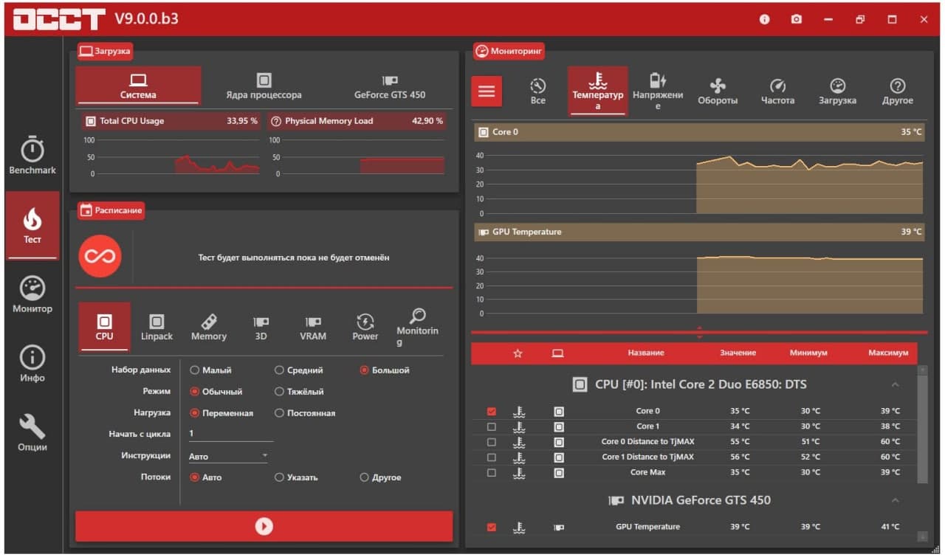Click the infinite loop schedule icon
The height and width of the screenshot is (560, 945).
(100, 257)
